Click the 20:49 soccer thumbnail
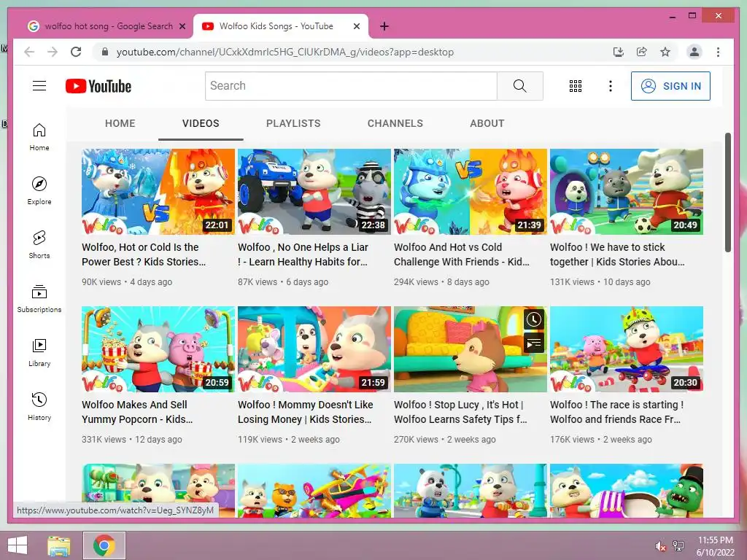The width and height of the screenshot is (747, 560). [627, 192]
